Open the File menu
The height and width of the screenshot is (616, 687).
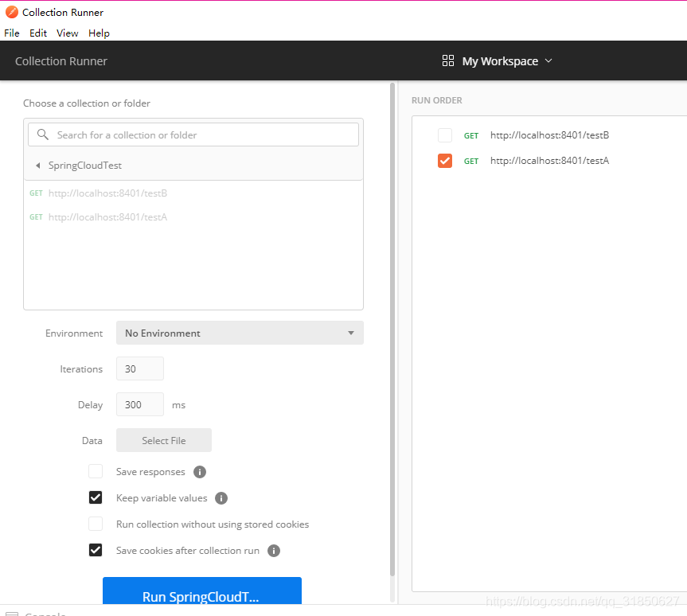coord(12,33)
